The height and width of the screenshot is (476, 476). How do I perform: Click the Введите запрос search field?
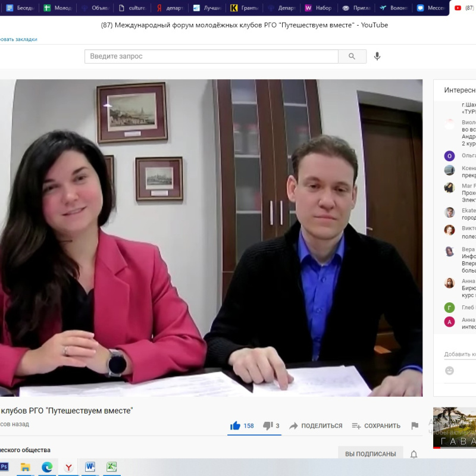pos(211,57)
